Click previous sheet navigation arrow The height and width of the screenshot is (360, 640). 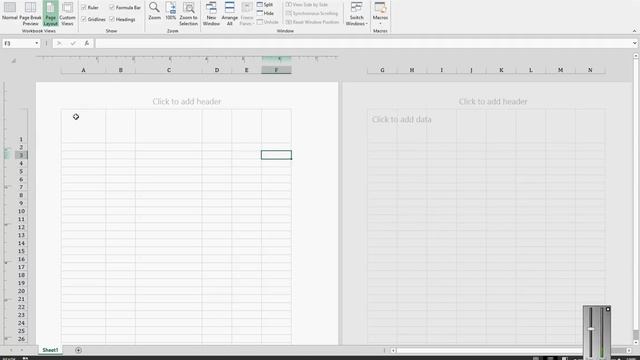pyautogui.click(x=11, y=350)
